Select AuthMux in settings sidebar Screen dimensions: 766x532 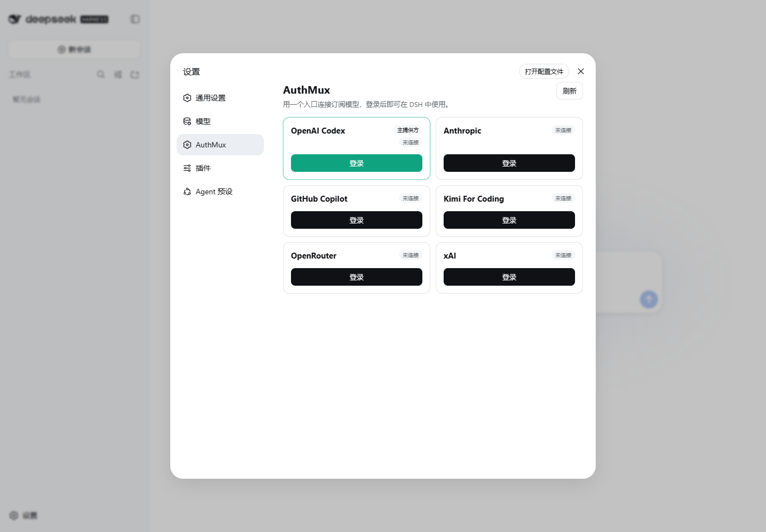coord(220,145)
